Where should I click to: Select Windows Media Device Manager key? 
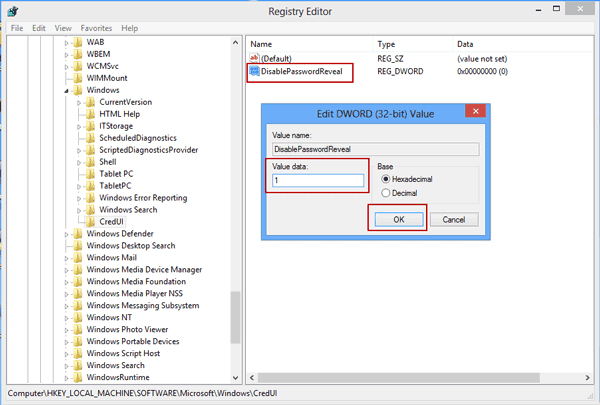[x=144, y=269]
